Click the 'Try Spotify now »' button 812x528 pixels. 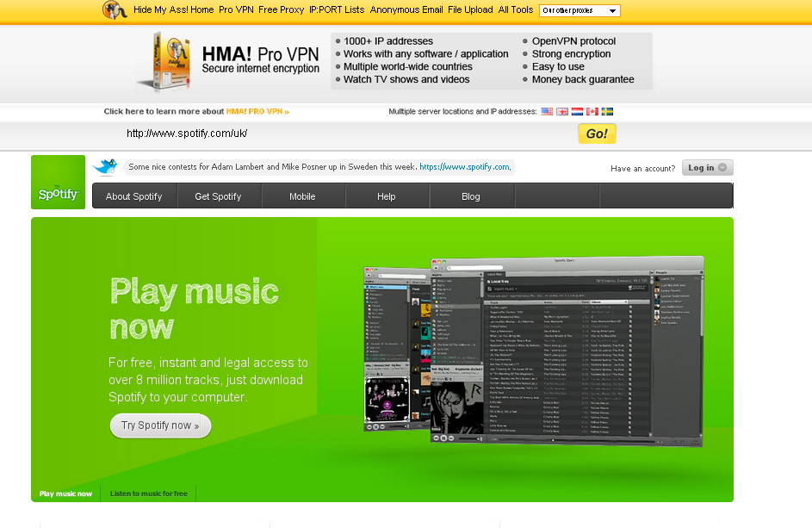(x=160, y=426)
